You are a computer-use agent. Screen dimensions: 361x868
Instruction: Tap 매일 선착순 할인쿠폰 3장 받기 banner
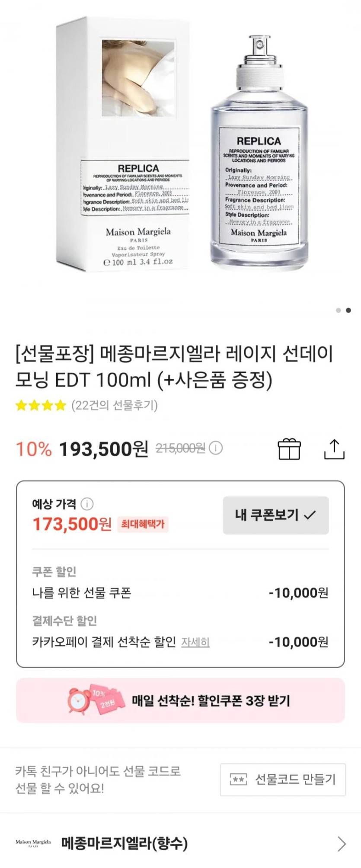coord(210,701)
